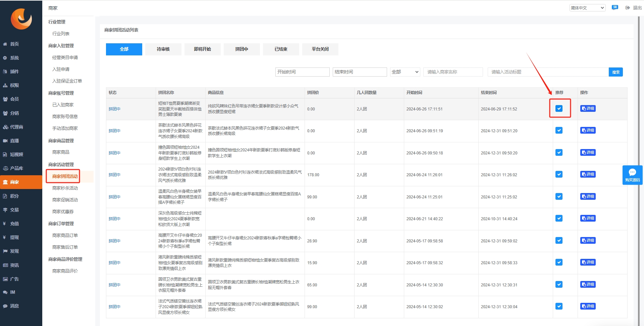Open 详细 for the 65.00 group row
644x326 pixels.
[x=588, y=284]
